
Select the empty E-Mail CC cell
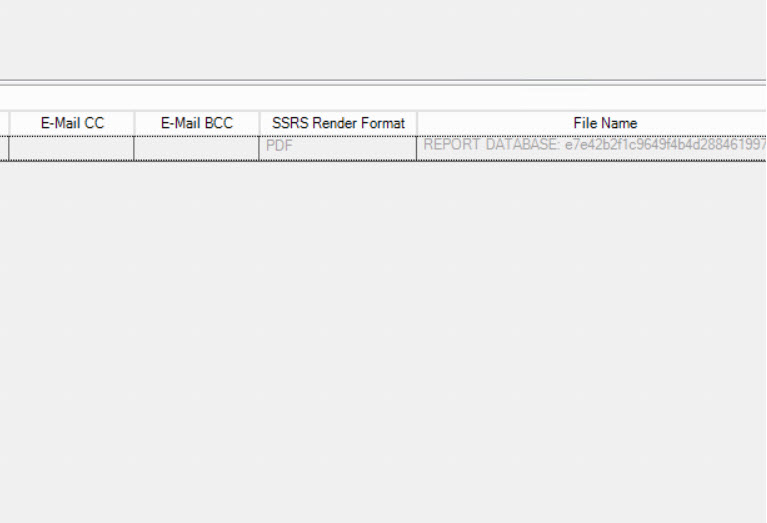tap(71, 148)
